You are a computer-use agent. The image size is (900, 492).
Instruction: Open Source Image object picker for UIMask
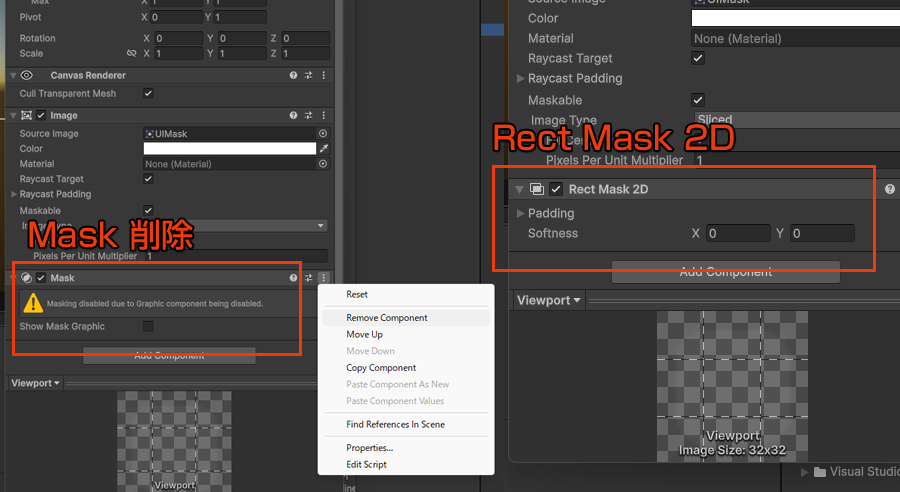pos(323,133)
